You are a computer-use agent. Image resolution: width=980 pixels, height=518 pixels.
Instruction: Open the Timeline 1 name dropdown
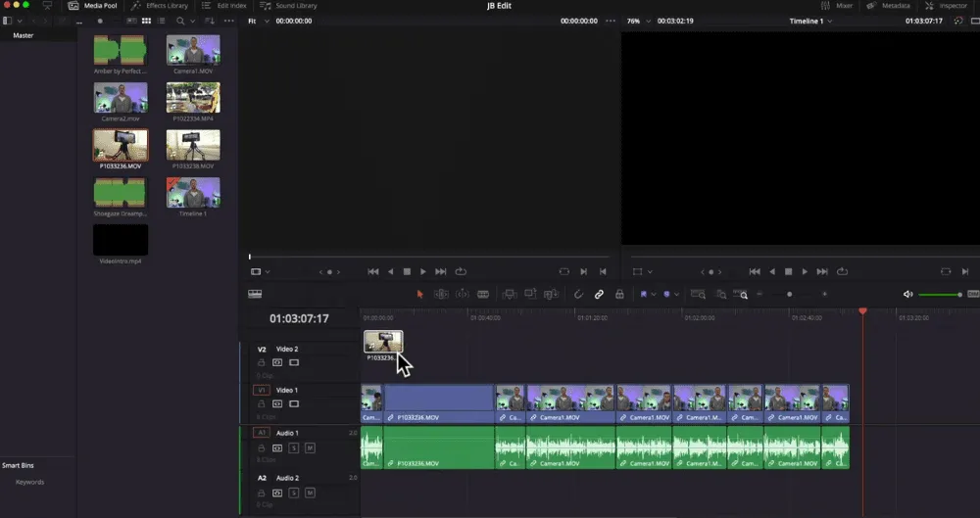coord(810,21)
